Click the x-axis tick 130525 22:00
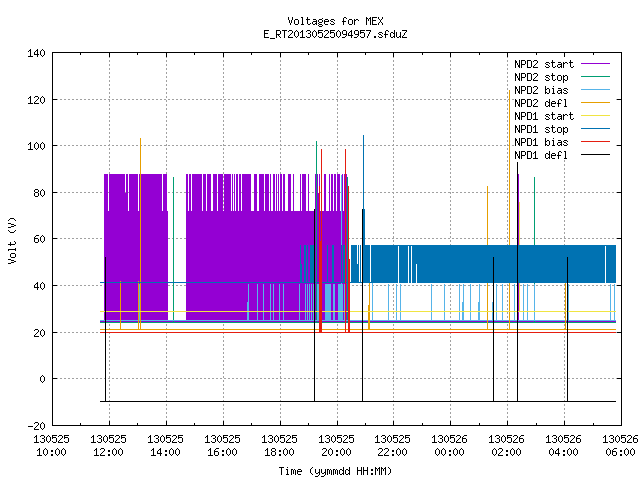640x480 pixels. [x=393, y=446]
